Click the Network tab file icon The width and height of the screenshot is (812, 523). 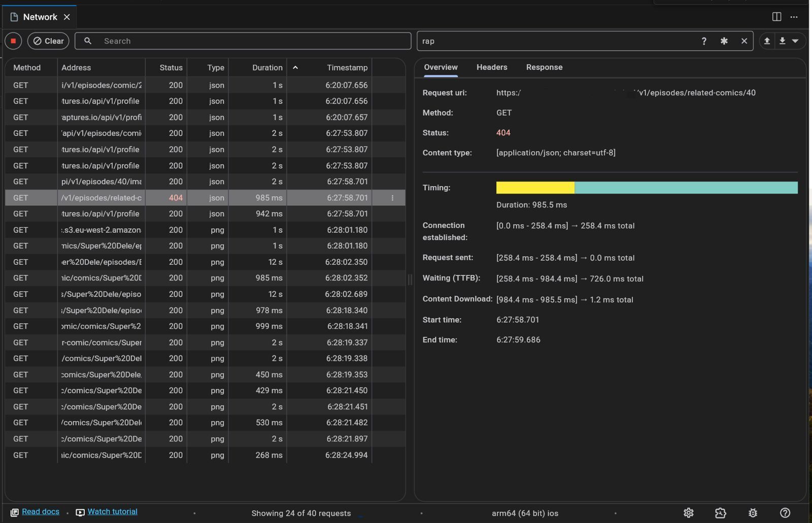click(14, 17)
